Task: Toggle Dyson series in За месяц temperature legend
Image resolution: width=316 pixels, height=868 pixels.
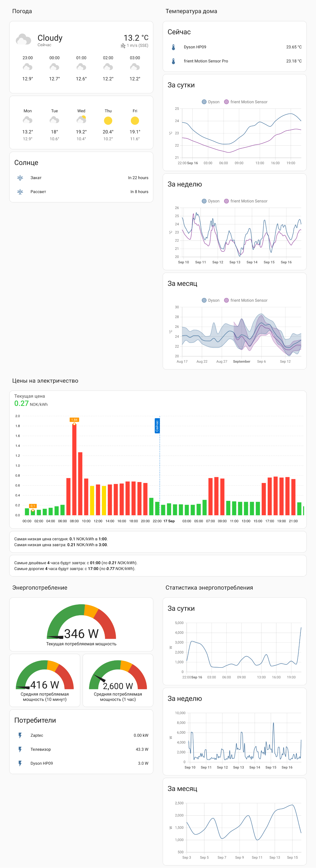Action: pos(211,300)
